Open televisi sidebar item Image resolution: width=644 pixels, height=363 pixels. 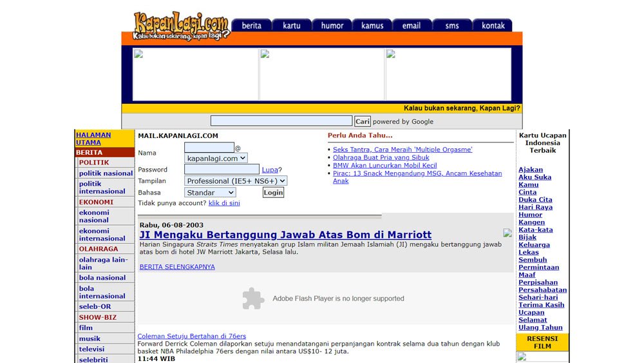(x=91, y=349)
